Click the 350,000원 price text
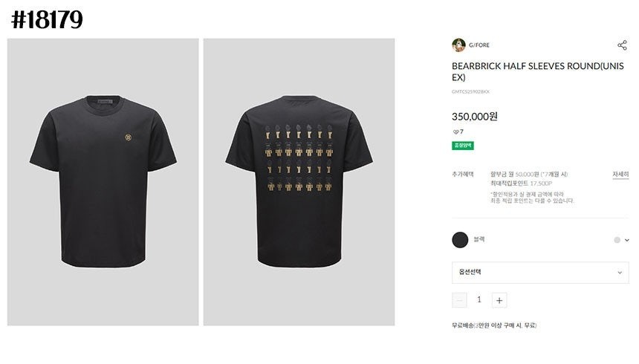The width and height of the screenshot is (639, 364). click(475, 116)
